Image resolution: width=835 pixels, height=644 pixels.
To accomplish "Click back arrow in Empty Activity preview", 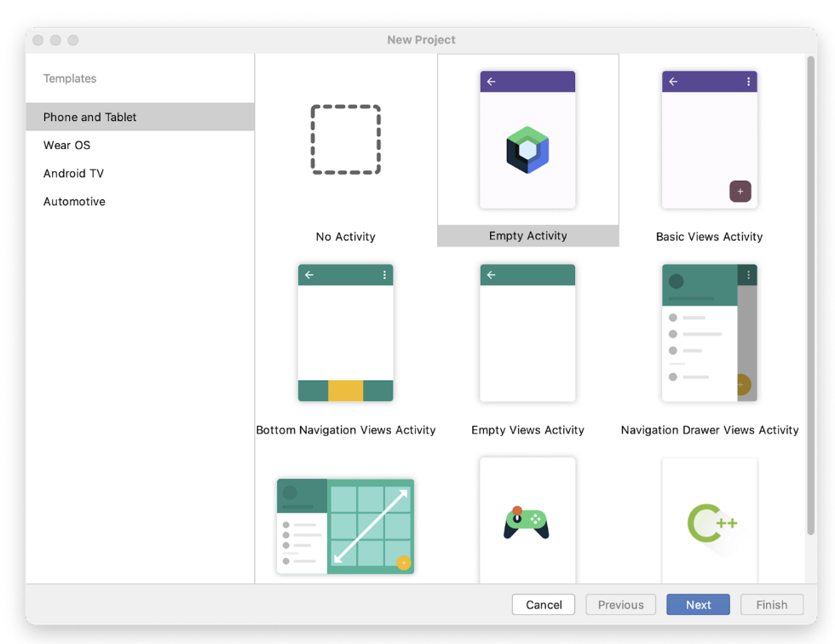I will 492,82.
